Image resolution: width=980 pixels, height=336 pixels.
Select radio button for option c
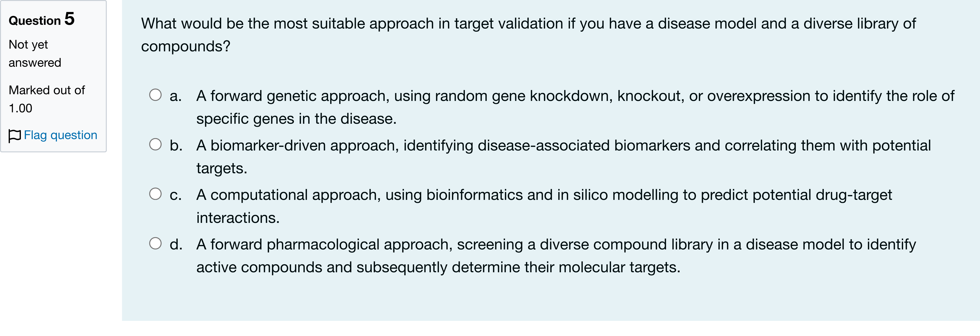[155, 194]
